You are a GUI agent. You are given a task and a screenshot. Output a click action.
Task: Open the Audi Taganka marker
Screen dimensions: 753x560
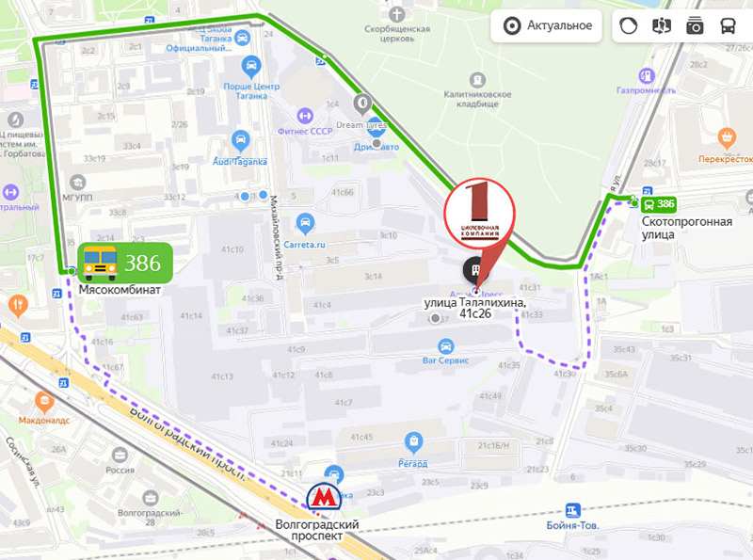pos(240,140)
